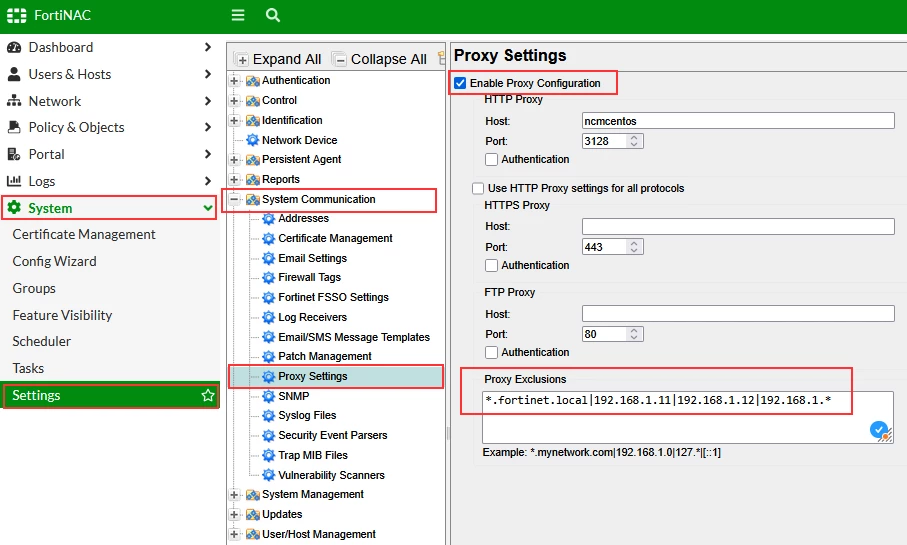This screenshot has height=545, width=907.
Task: Expand the Updates tree node
Action: pos(234,514)
